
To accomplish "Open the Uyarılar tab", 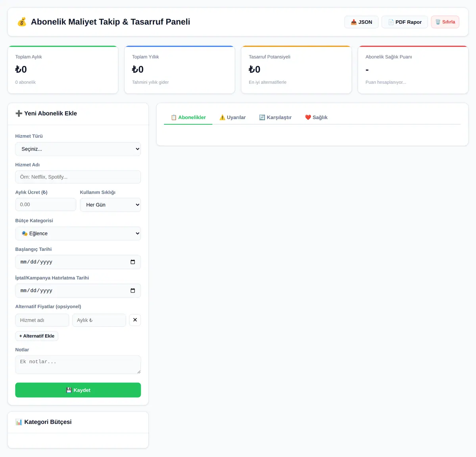I will (232, 118).
